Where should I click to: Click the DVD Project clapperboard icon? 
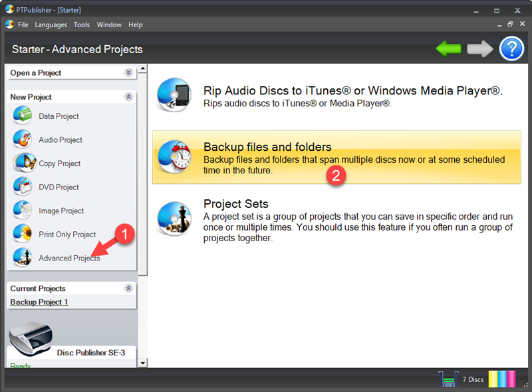23,187
